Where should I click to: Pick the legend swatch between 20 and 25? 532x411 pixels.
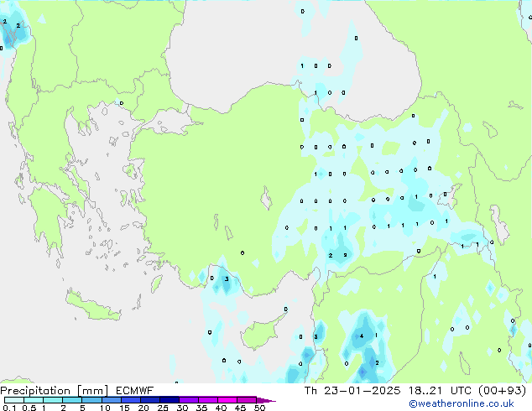click(x=149, y=400)
